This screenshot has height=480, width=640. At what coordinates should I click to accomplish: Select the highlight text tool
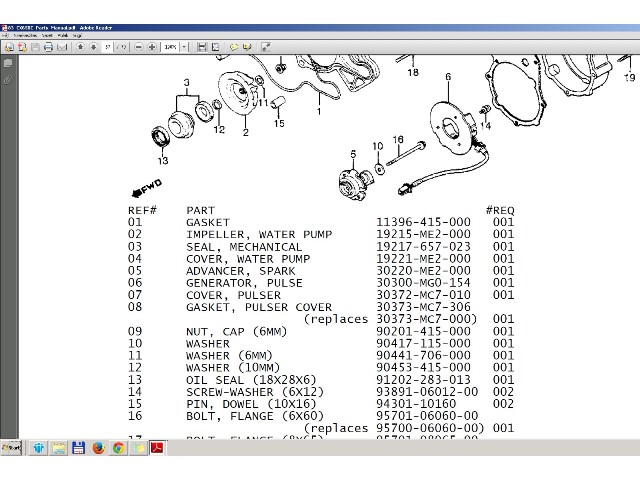coord(246,47)
